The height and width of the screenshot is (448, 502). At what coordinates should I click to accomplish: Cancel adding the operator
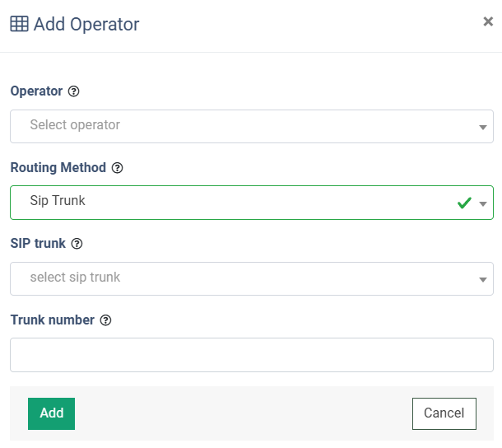[444, 413]
